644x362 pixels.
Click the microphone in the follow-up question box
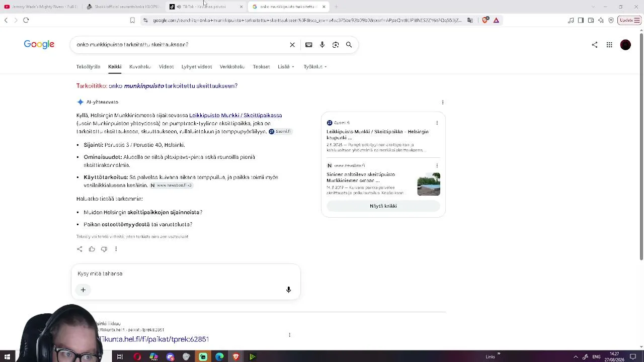(x=289, y=290)
